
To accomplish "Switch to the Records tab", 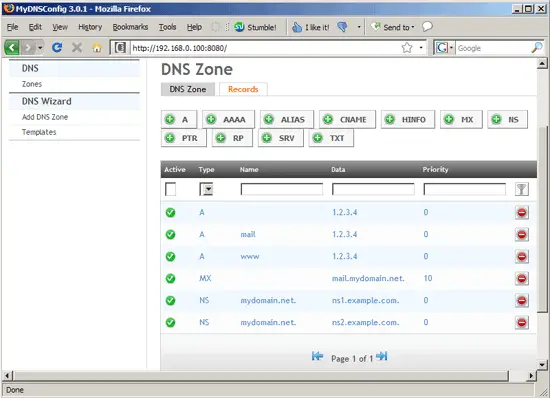I will [x=243, y=89].
